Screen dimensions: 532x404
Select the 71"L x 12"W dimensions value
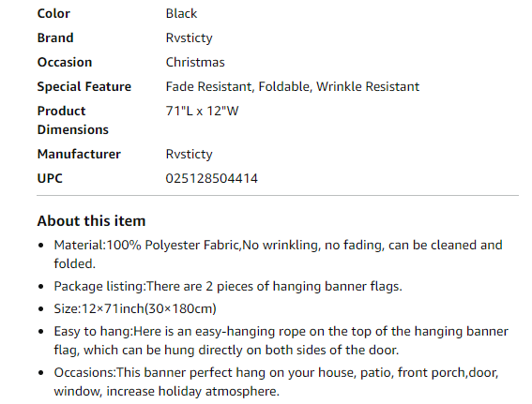pyautogui.click(x=203, y=111)
